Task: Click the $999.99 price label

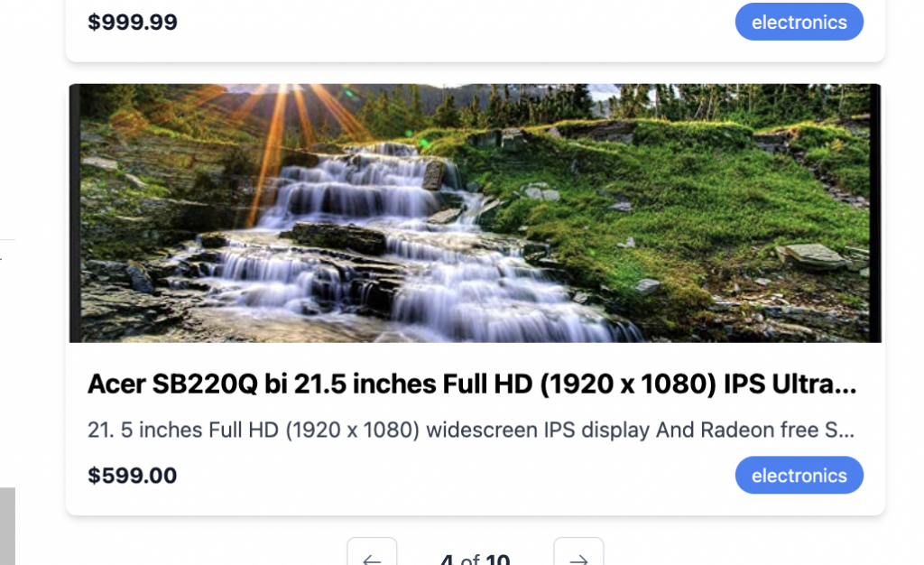Action: point(132,23)
